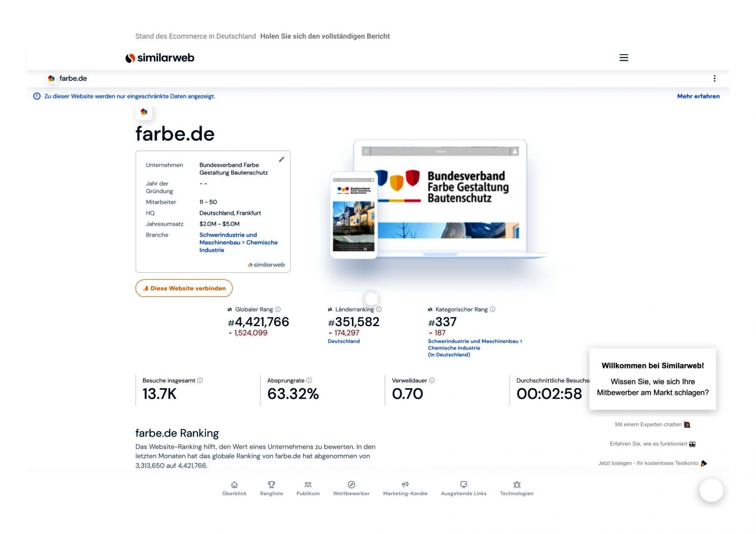Open the three-dot options menu
Image resolution: width=756 pixels, height=534 pixels.
[x=714, y=78]
